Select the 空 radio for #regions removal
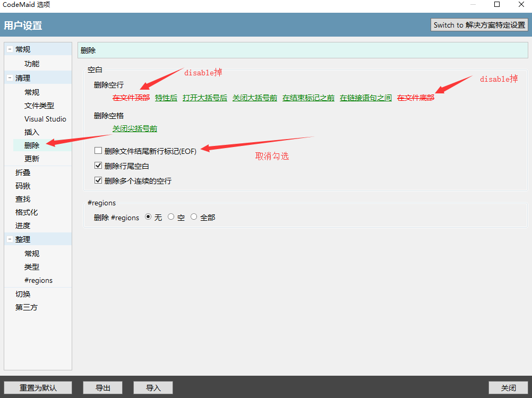The image size is (532, 398). pyautogui.click(x=171, y=217)
